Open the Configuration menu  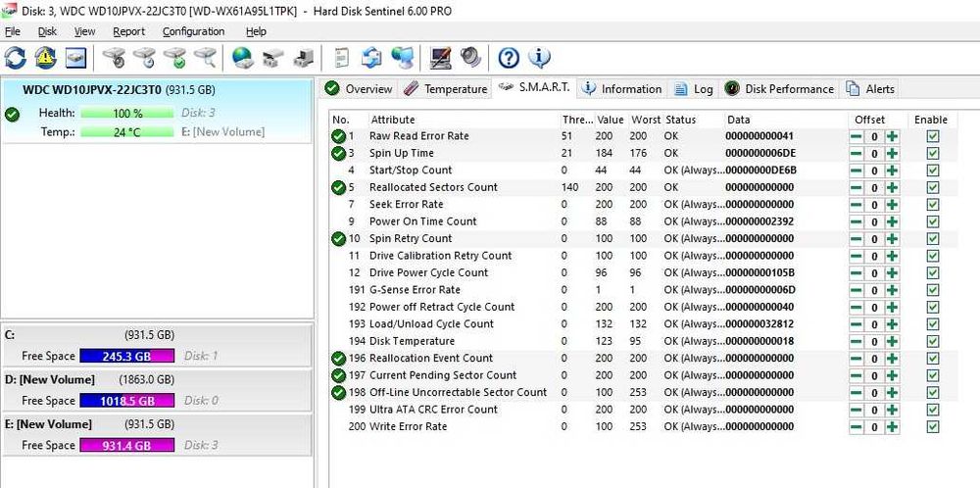coord(193,32)
